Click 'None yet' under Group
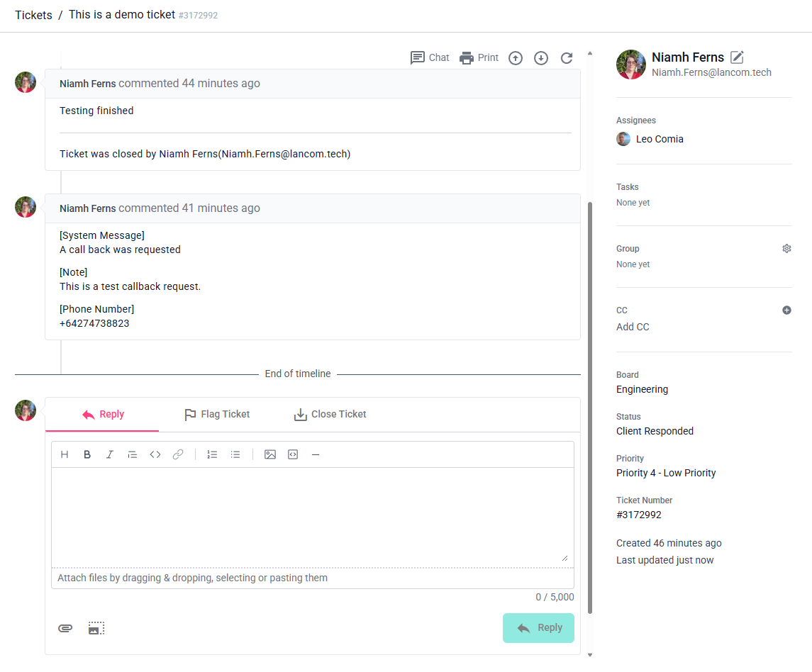 [633, 264]
